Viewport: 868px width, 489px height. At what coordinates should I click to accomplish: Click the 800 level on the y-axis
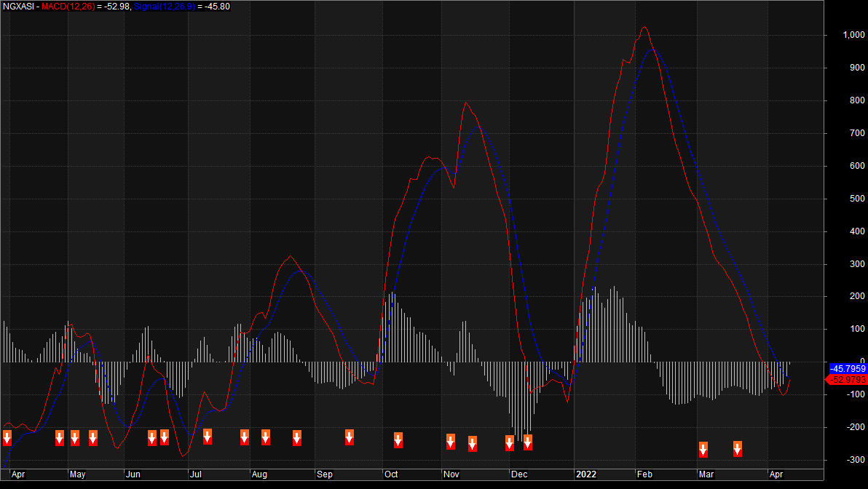857,100
